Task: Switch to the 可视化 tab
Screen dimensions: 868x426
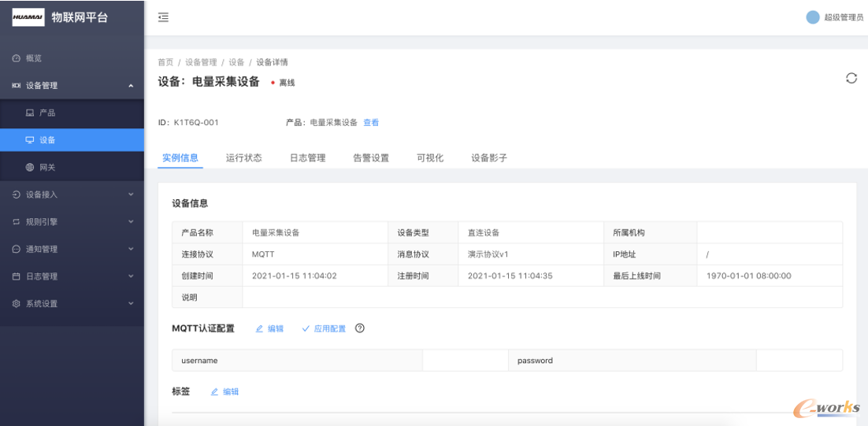Action: [430, 157]
